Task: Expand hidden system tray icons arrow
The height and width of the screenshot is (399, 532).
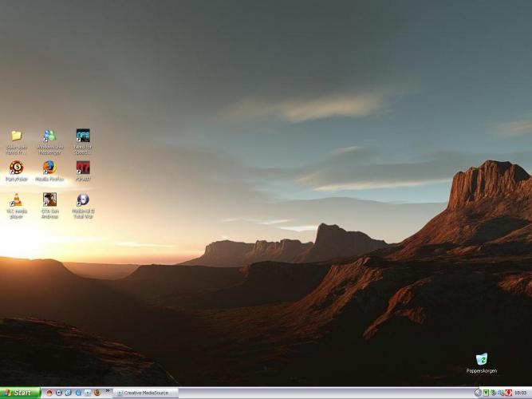Action: point(479,393)
